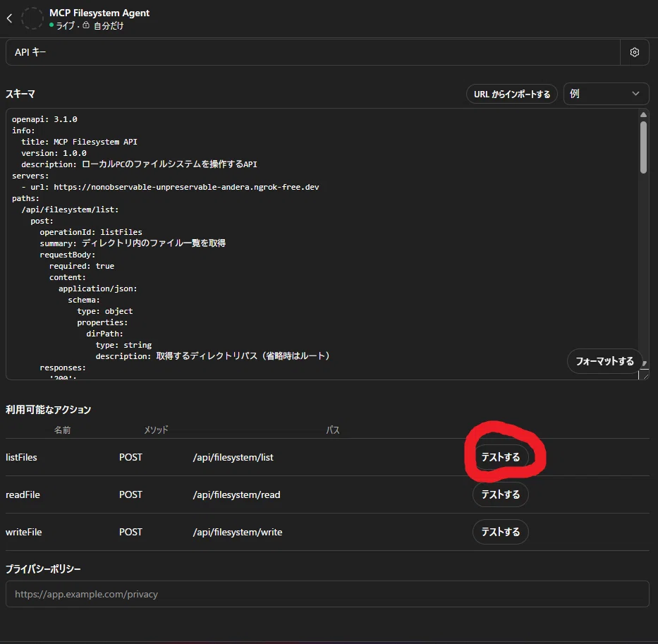Image resolution: width=658 pixels, height=644 pixels.
Task: Go back using the left chevron arrow
Action: pyautogui.click(x=10, y=18)
